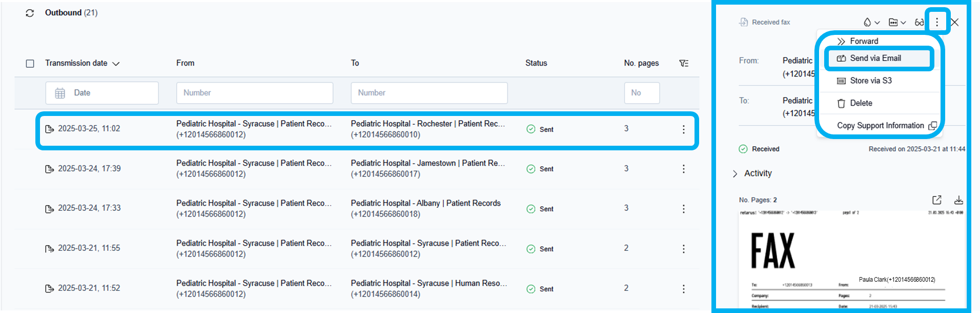Tick the select-all checkbox in the table header

[x=30, y=64]
